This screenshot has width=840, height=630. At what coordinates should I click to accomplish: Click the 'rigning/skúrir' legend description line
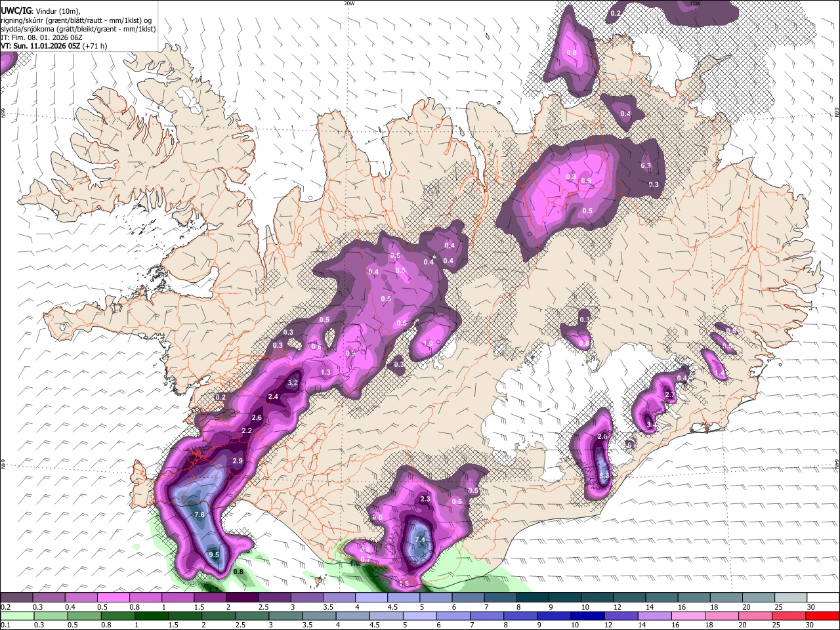pyautogui.click(x=76, y=20)
